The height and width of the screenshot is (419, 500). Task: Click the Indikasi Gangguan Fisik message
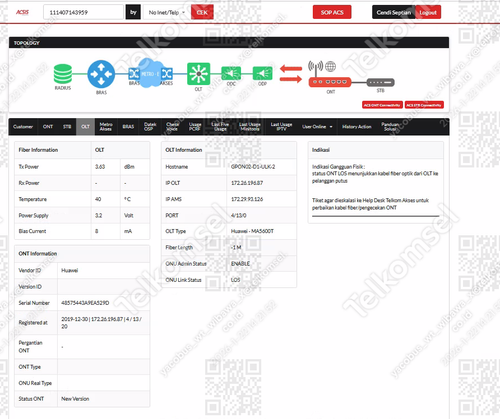(x=375, y=174)
